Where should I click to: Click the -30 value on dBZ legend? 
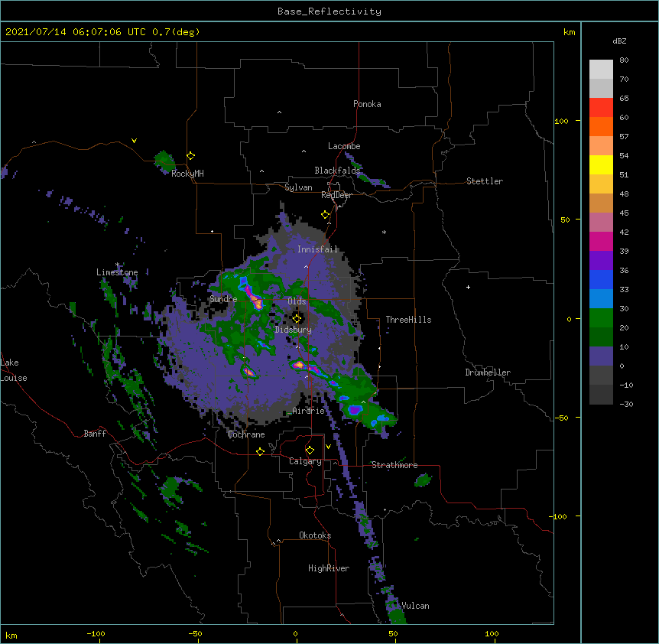[626, 405]
